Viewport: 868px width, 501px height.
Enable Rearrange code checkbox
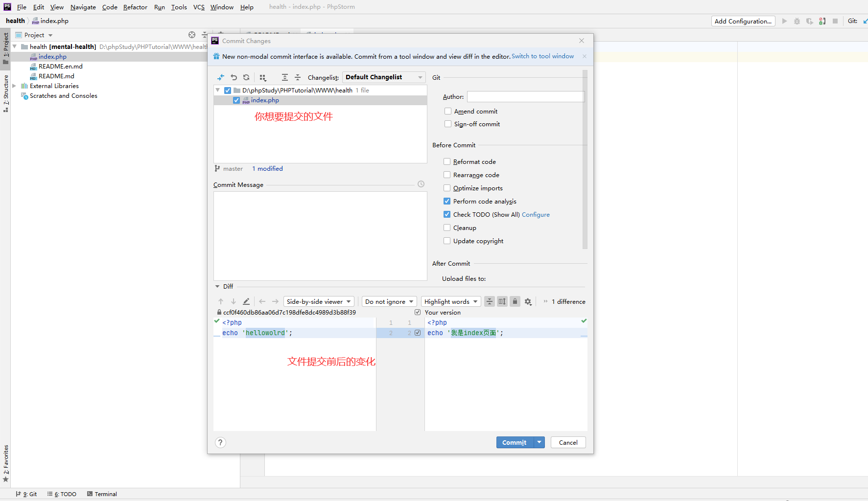(x=447, y=175)
